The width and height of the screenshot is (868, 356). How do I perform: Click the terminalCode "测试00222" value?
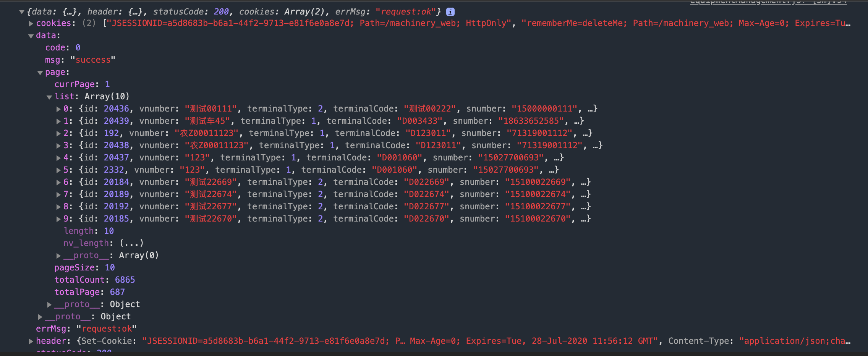pyautogui.click(x=430, y=108)
